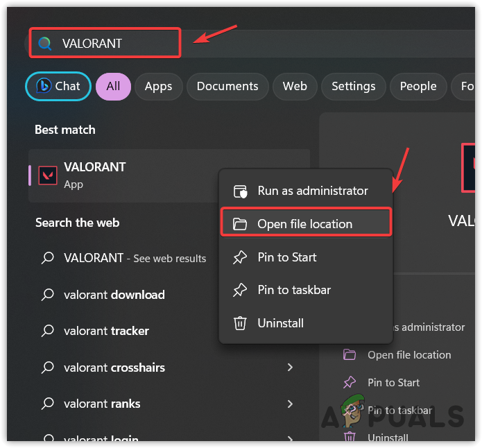Click search icon beside valorant tracker
The image size is (482, 448).
pyautogui.click(x=48, y=331)
